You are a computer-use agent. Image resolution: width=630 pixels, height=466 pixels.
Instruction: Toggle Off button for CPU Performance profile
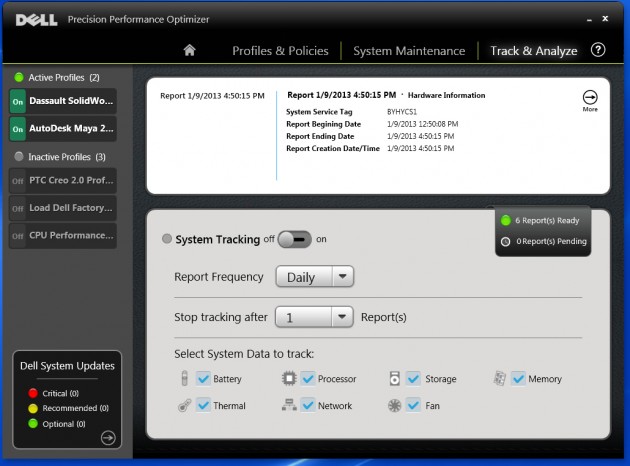pyautogui.click(x=18, y=236)
